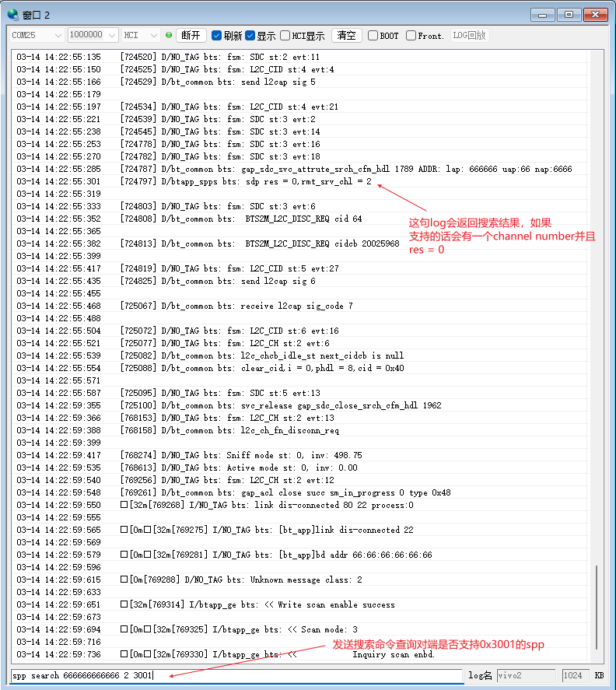Click the green connection status indicator
The height and width of the screenshot is (690, 616).
coord(169,36)
